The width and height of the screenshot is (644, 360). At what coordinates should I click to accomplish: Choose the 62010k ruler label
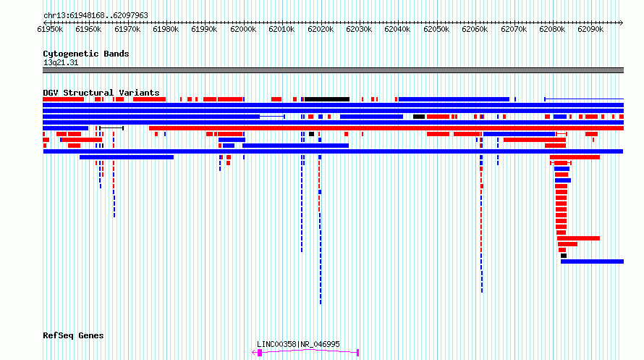[281, 30]
